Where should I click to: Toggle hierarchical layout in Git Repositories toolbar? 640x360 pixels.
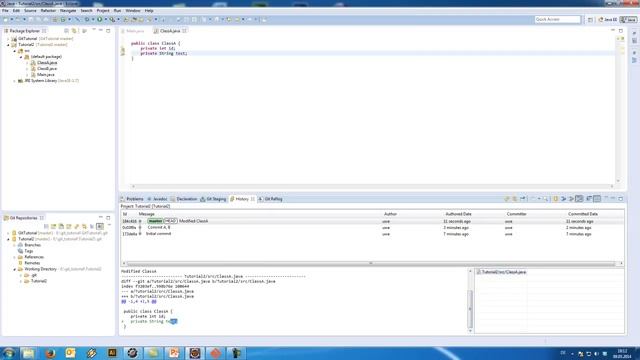tap(100, 227)
